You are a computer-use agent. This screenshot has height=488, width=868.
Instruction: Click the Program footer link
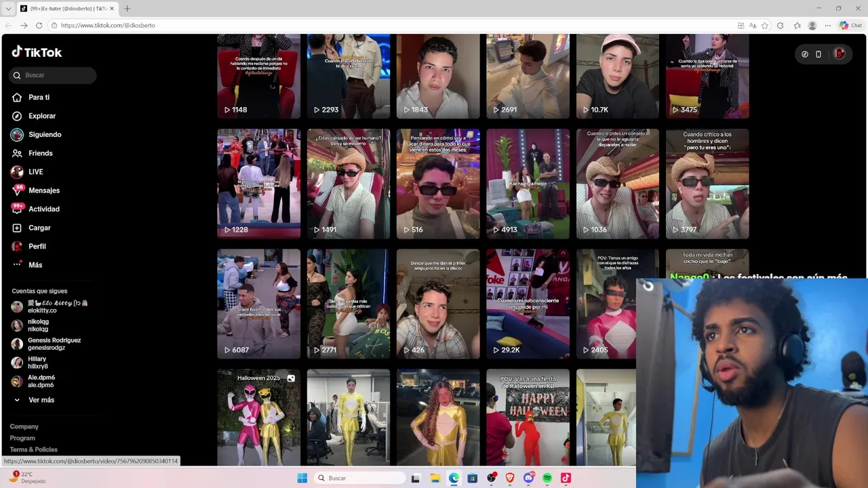click(x=22, y=438)
